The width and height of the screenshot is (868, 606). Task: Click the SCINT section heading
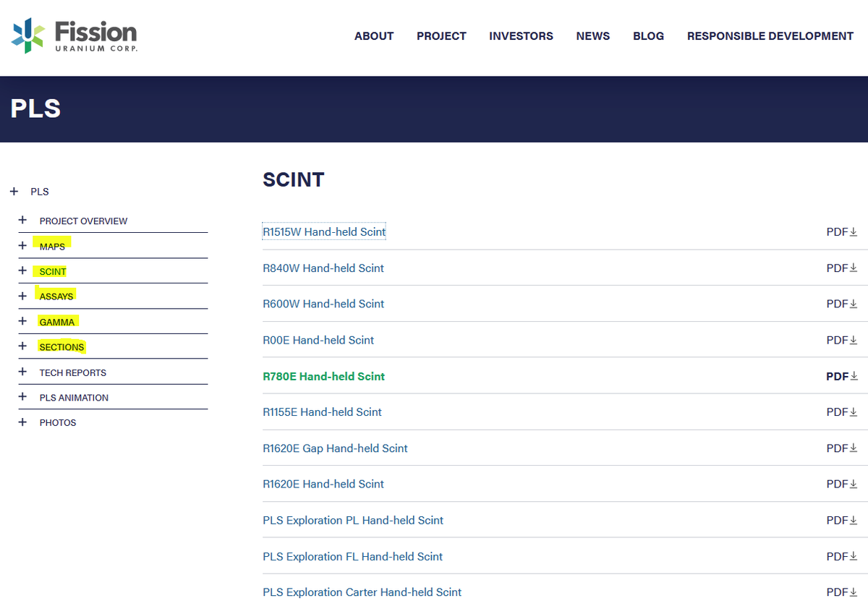click(294, 180)
